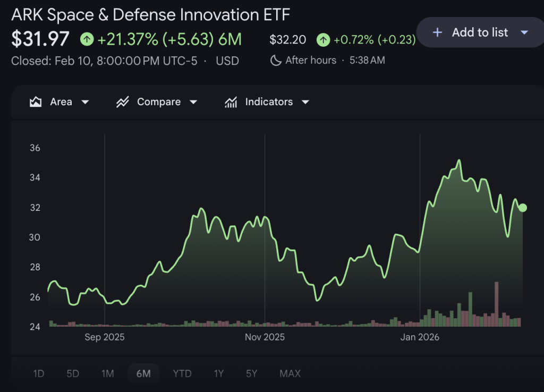
Task: Open the Indicators dropdown
Action: click(305, 101)
